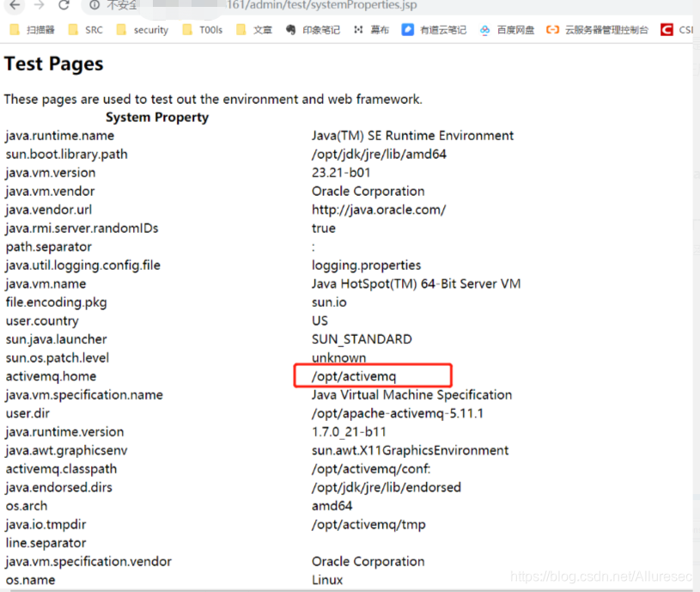Select the file.encoding.pkg property

click(56, 302)
